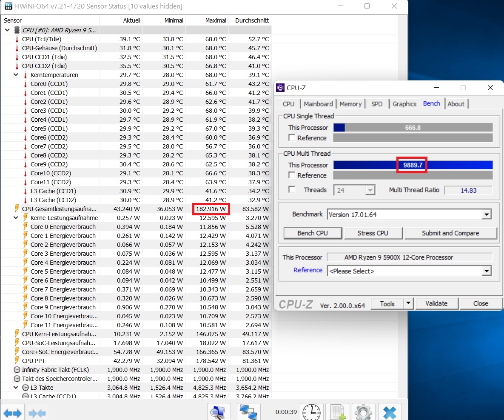
Task: Click clock icon beside Takt des Speichercontroller
Action: (17, 379)
